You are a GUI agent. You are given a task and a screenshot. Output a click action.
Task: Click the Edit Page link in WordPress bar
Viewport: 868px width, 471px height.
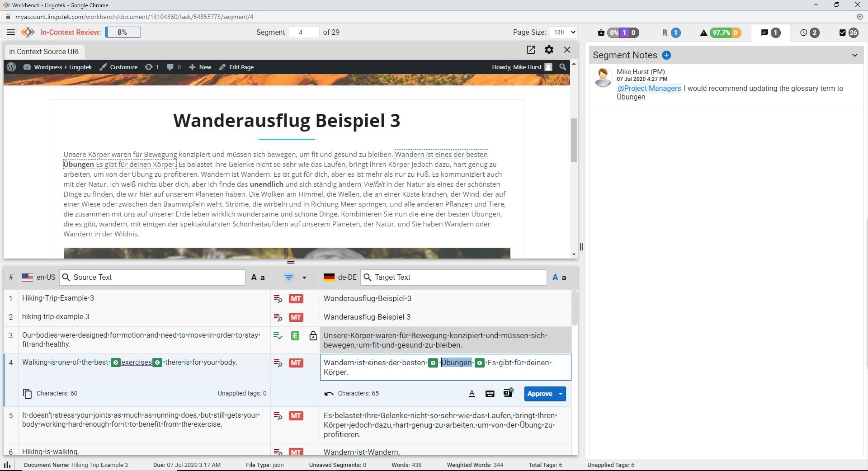coord(236,67)
